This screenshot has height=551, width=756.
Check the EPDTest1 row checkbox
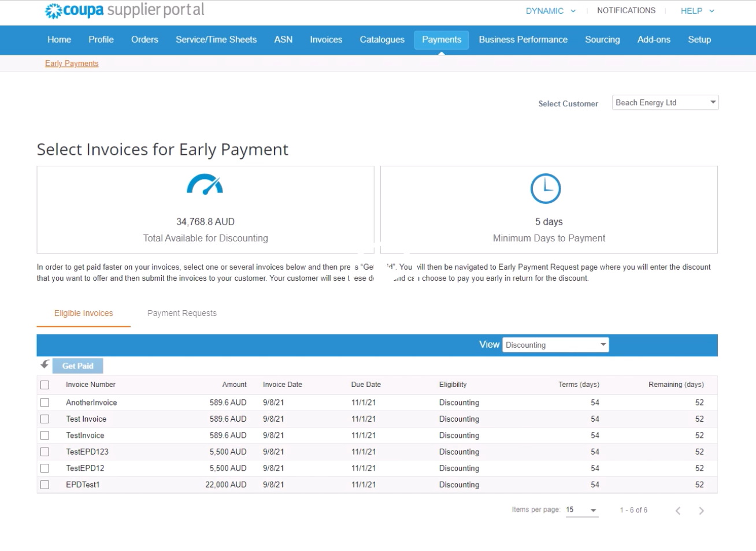pyautogui.click(x=45, y=485)
